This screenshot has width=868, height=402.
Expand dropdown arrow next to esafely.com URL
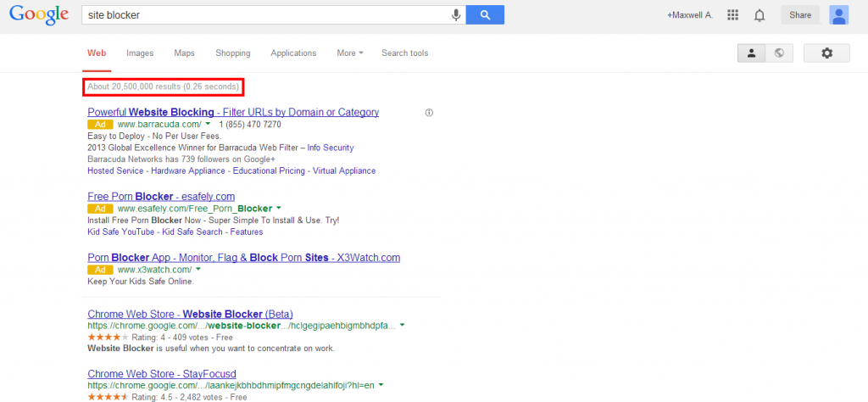pos(278,208)
